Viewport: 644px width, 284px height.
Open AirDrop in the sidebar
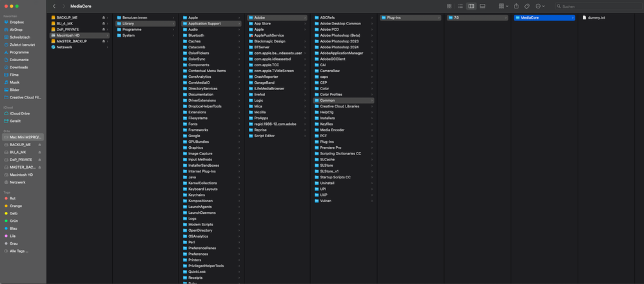pyautogui.click(x=16, y=30)
